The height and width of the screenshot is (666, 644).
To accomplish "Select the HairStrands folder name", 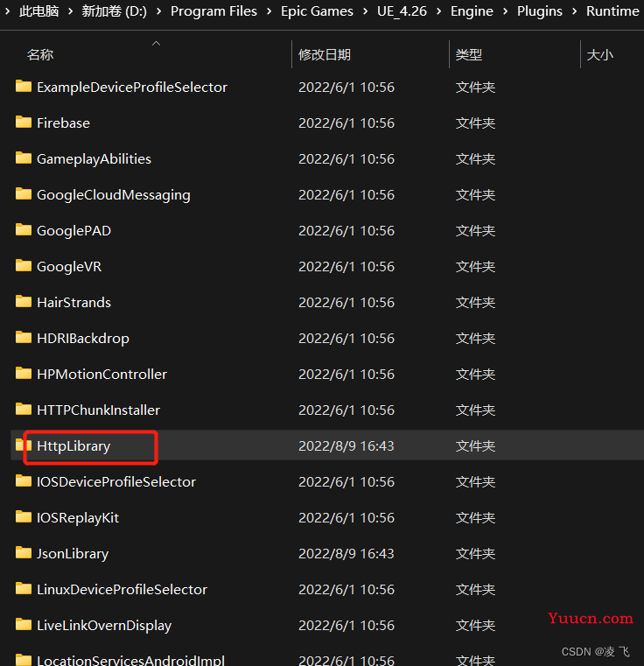I will click(x=73, y=303).
